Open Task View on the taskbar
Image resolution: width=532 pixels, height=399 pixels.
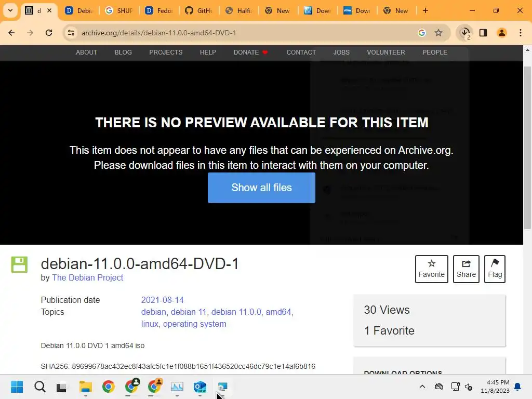[62, 387]
